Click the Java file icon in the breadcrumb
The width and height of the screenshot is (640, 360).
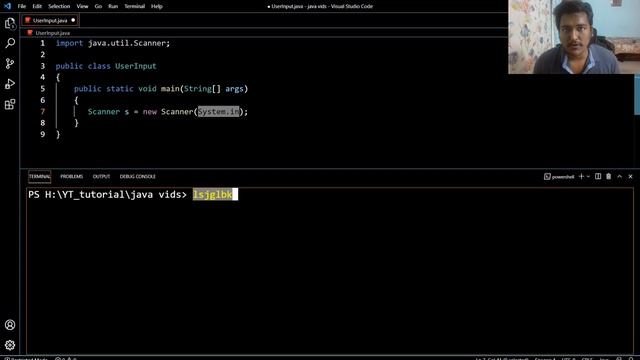pos(30,33)
